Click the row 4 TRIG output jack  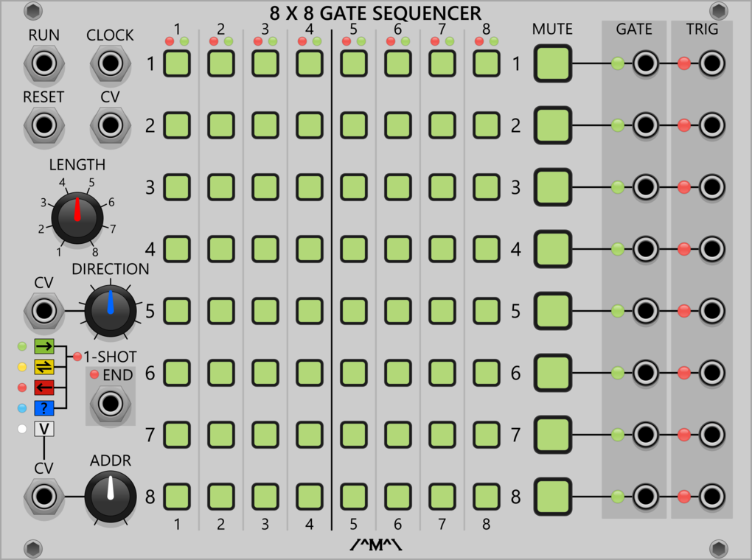pos(711,249)
